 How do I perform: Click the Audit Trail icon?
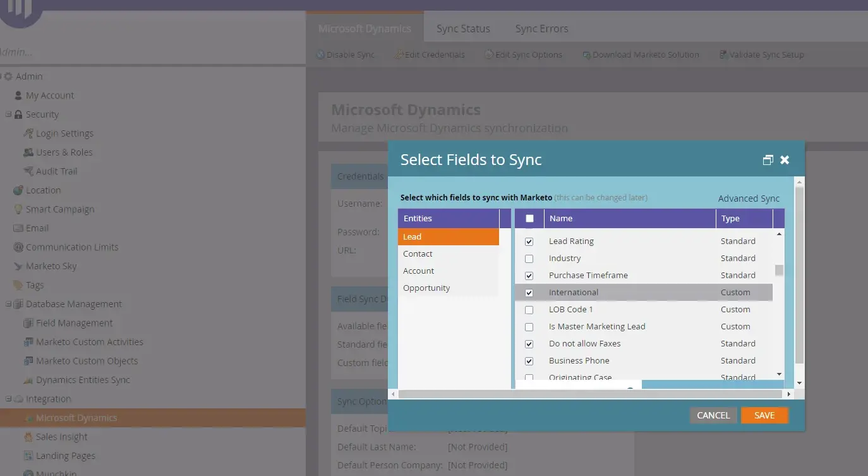tap(28, 171)
